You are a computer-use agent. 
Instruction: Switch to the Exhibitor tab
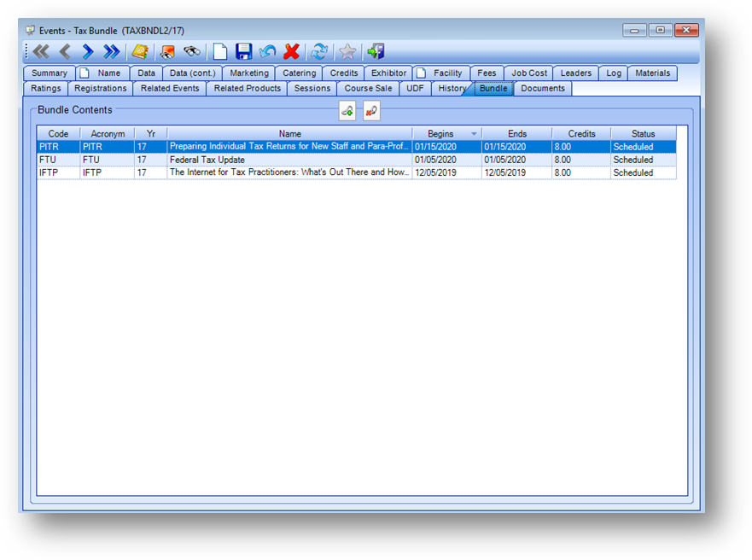coord(388,73)
